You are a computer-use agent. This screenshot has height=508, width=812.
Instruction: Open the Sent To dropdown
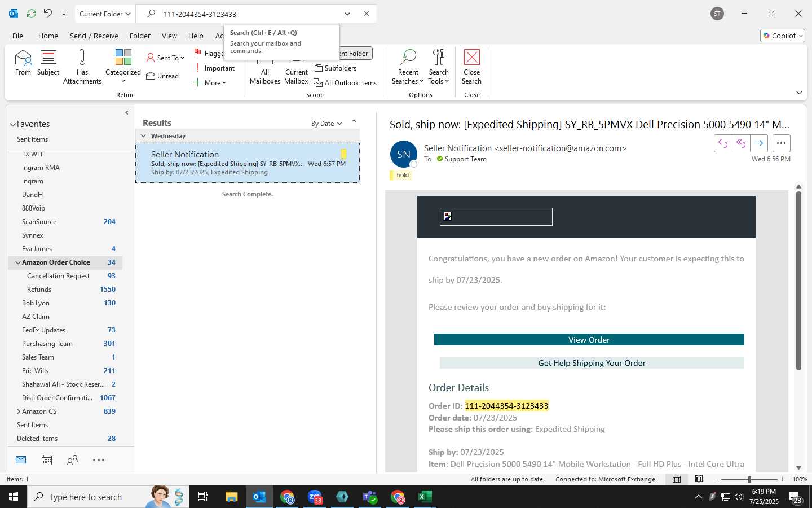click(x=165, y=58)
